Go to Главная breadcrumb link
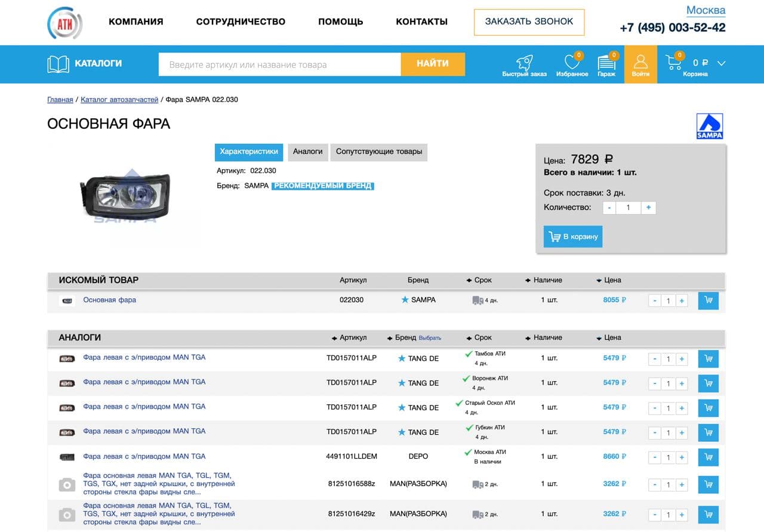The width and height of the screenshot is (764, 532). point(60,100)
